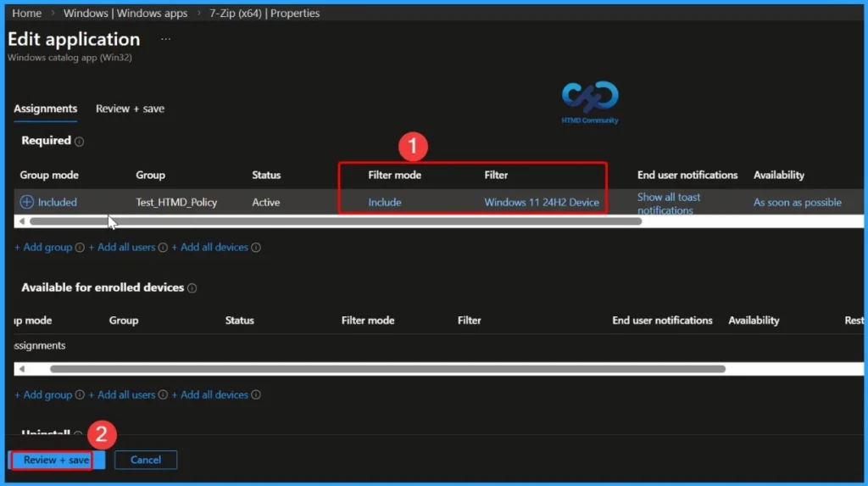The height and width of the screenshot is (486, 868).
Task: Select the Test_HTMD_Policy group cell
Action: tap(176, 202)
